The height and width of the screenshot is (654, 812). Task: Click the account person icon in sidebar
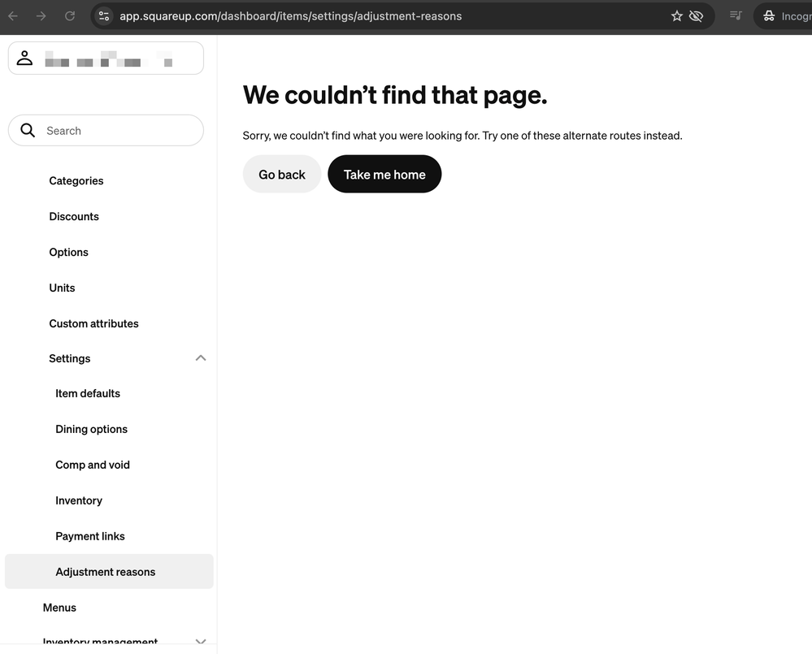[24, 58]
